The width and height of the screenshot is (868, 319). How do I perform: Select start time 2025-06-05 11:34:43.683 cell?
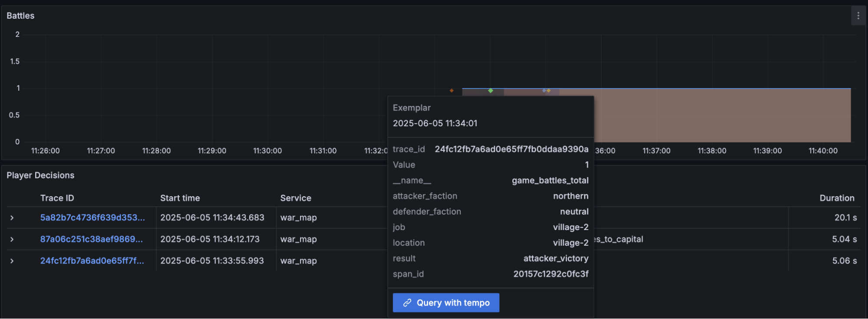(212, 217)
